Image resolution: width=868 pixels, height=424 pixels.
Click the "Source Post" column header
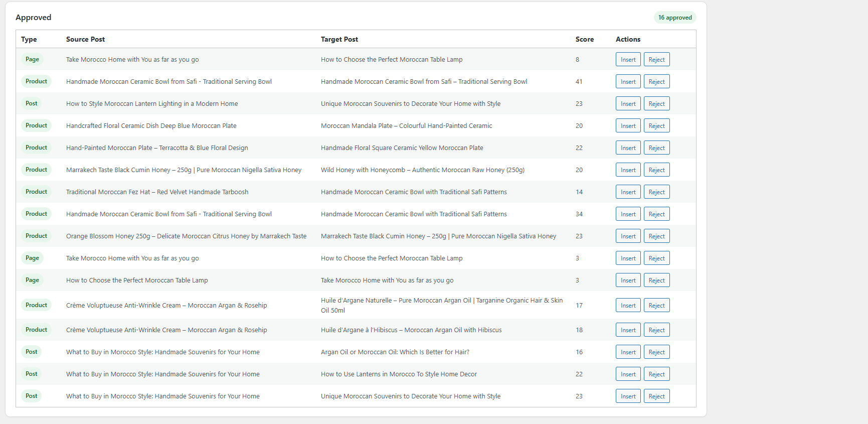coord(86,39)
